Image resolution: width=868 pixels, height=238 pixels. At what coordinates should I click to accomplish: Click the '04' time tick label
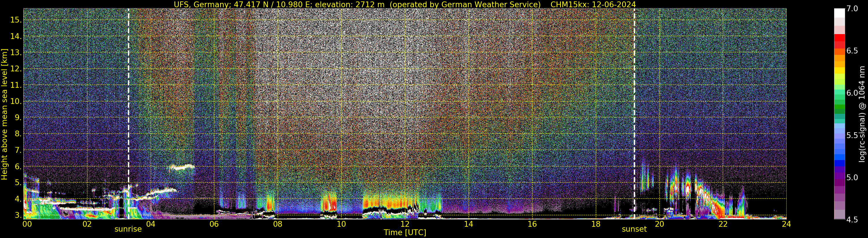151,224
